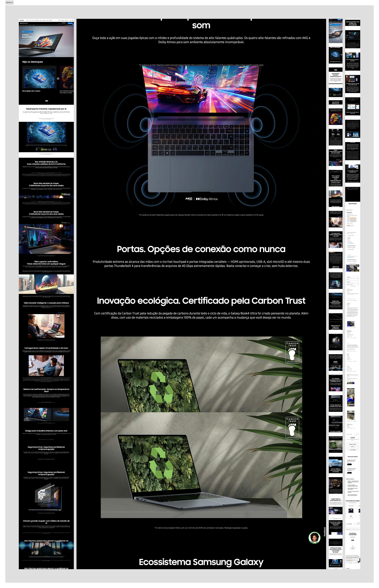
Task: Select the Ecossistema Samsung Galaxy heading
Action: [x=201, y=562]
